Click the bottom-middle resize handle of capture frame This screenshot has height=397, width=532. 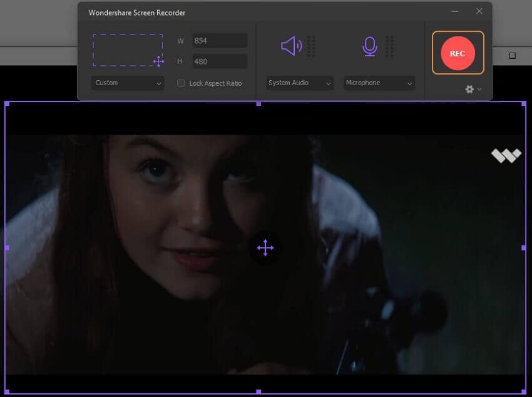258,392
